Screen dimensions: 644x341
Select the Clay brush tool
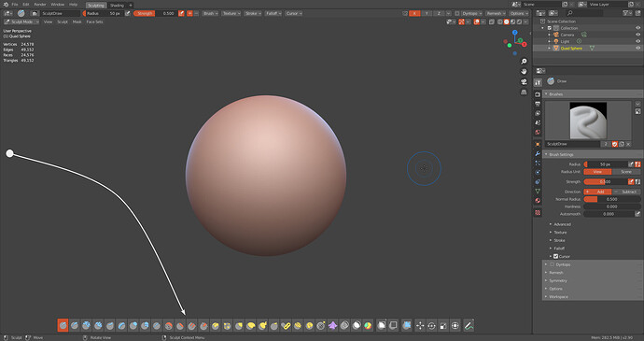(x=86, y=325)
